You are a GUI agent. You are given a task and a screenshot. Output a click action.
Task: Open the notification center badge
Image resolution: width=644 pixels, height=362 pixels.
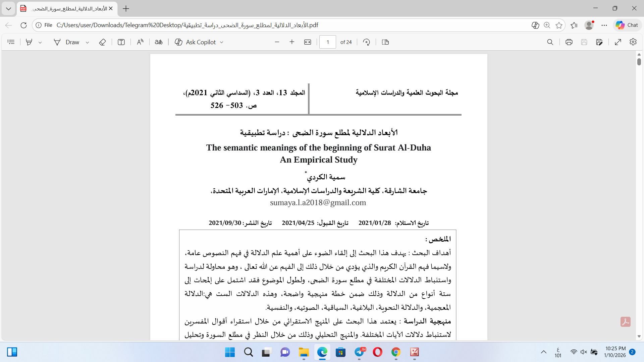[632, 352]
